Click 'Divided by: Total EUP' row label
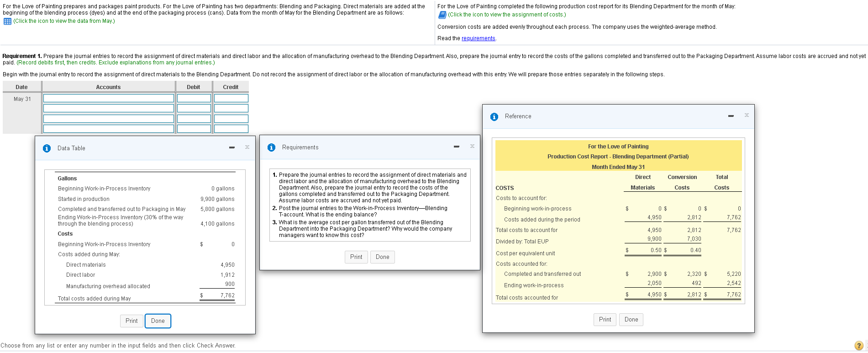Viewport: 868px width, 353px height. 522,242
